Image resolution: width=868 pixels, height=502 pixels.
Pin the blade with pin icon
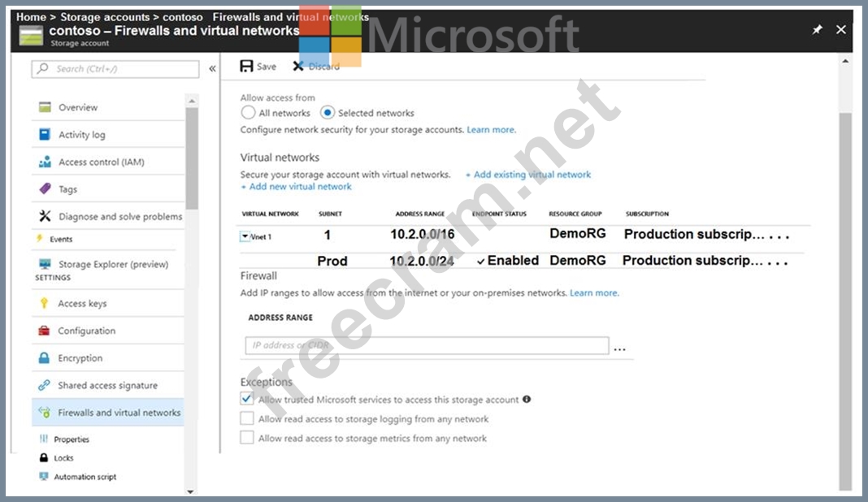click(817, 29)
